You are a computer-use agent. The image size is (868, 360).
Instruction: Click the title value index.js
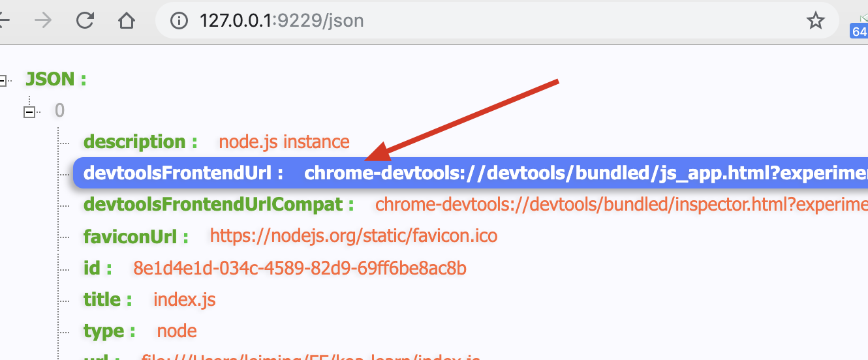pos(185,299)
